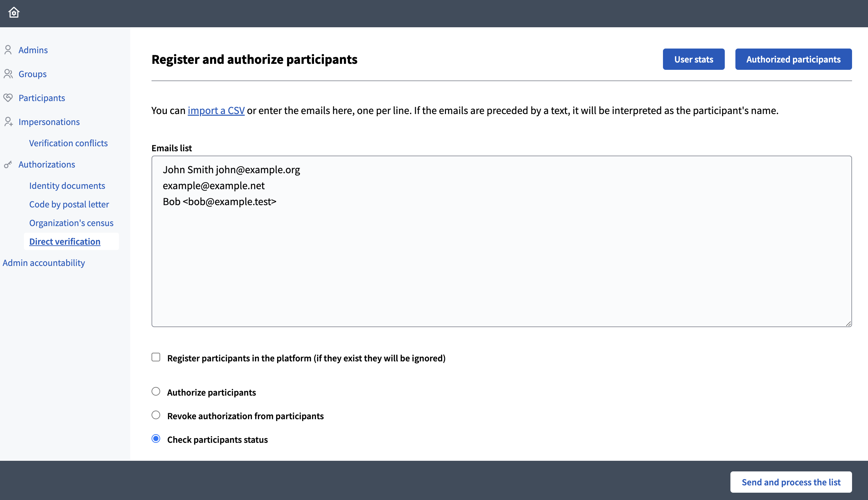Screen dimensions: 868x500
Task: Open Organization's census in the sidebar
Action: 71,223
